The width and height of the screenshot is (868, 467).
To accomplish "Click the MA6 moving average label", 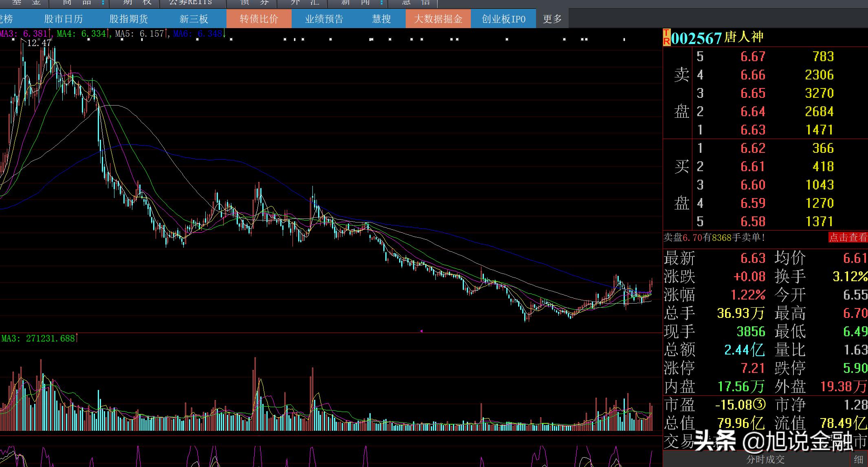I will tap(198, 33).
